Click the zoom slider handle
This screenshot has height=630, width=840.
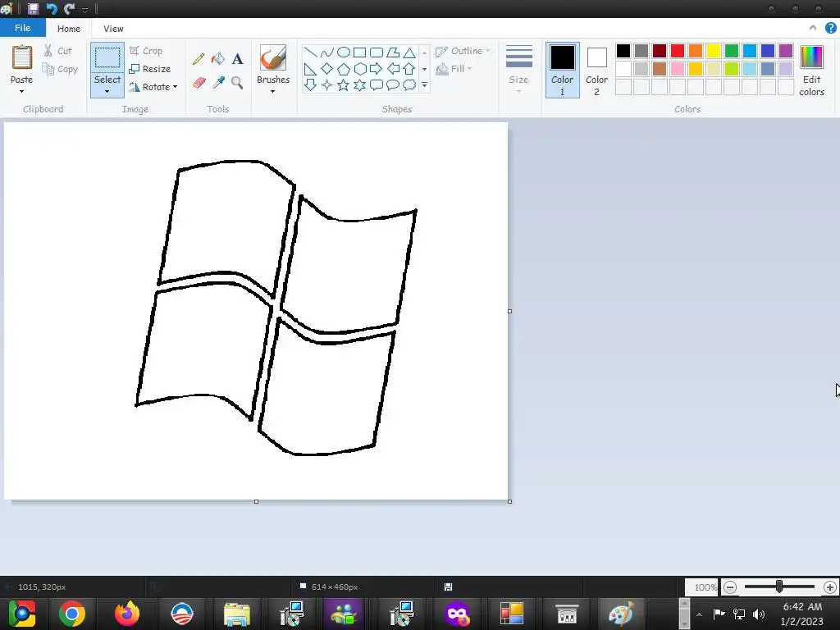click(x=779, y=587)
